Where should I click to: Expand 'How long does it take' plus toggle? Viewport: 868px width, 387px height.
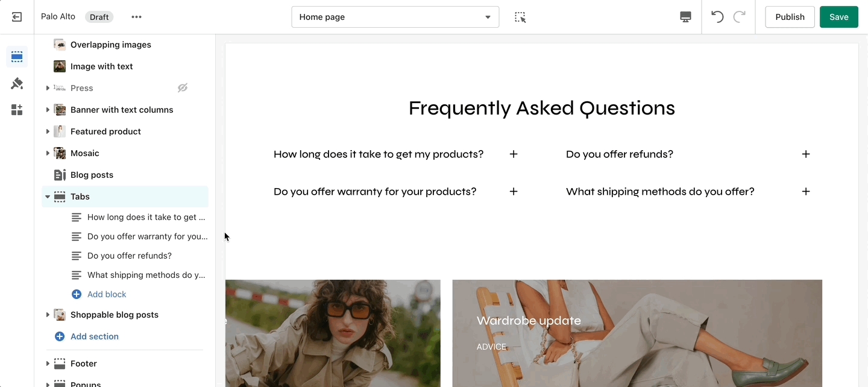click(514, 154)
